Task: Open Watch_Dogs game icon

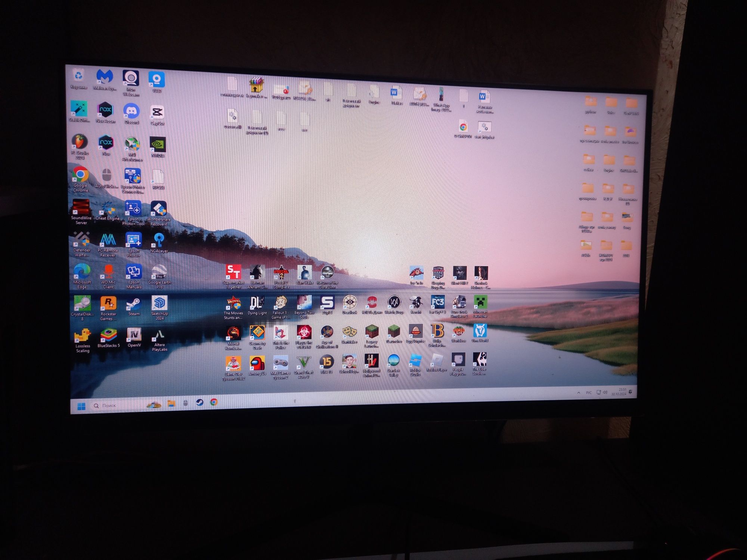Action: tap(394, 305)
